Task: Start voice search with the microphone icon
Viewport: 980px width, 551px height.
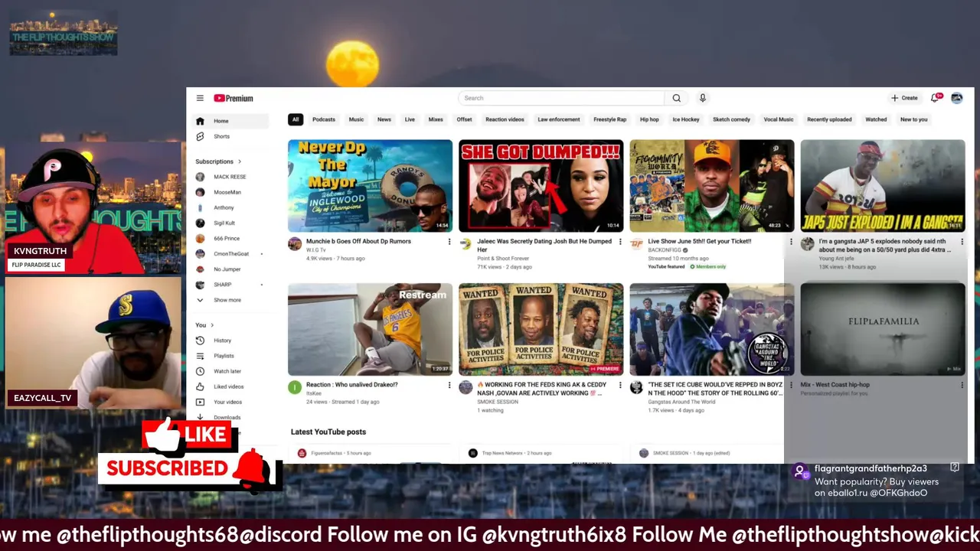Action: (x=702, y=98)
